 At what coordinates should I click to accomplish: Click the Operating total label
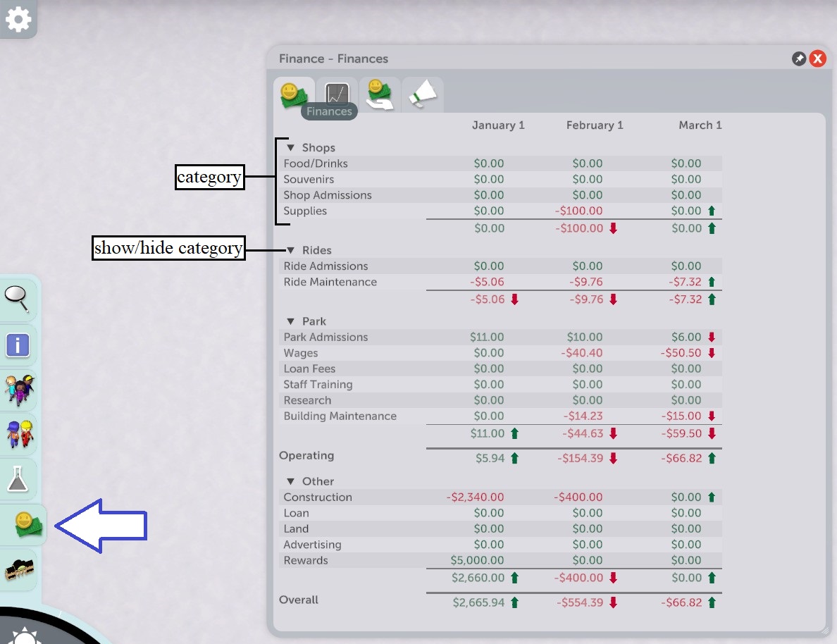click(306, 455)
